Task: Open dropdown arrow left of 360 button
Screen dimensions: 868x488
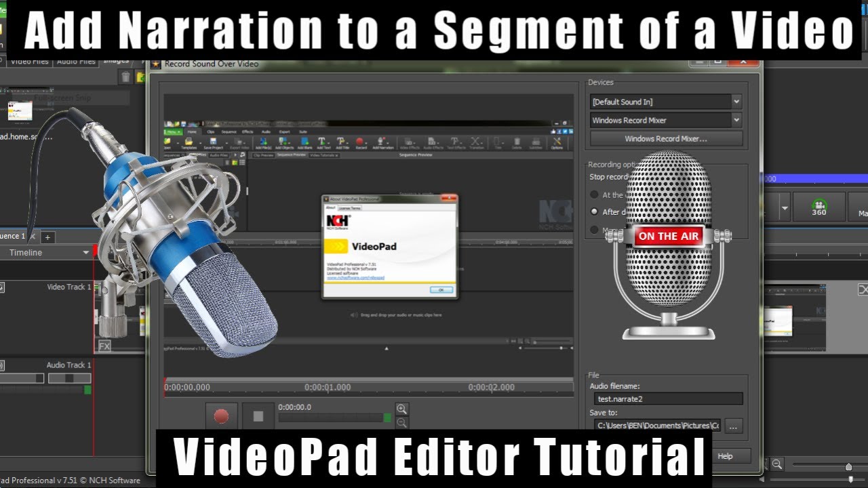Action: [x=785, y=208]
